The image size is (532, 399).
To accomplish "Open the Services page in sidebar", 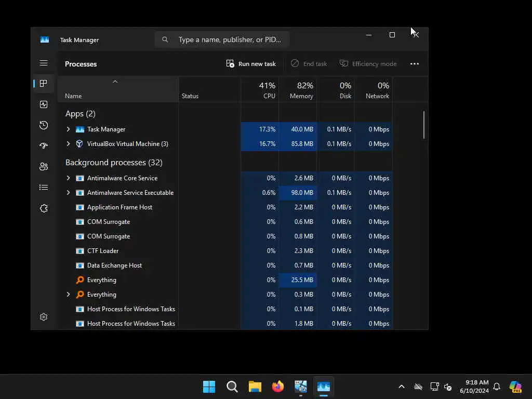I will click(44, 208).
